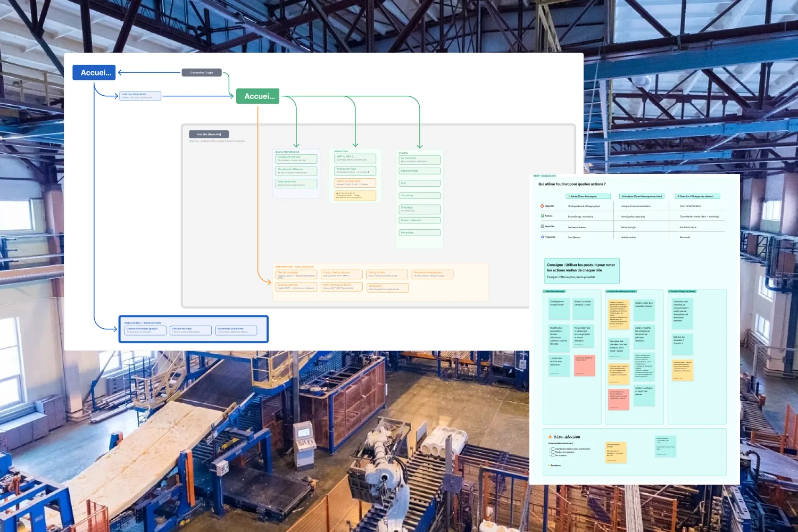Select the Import production (CSV) card
The width and height of the screenshot is (798, 532).
[342, 287]
